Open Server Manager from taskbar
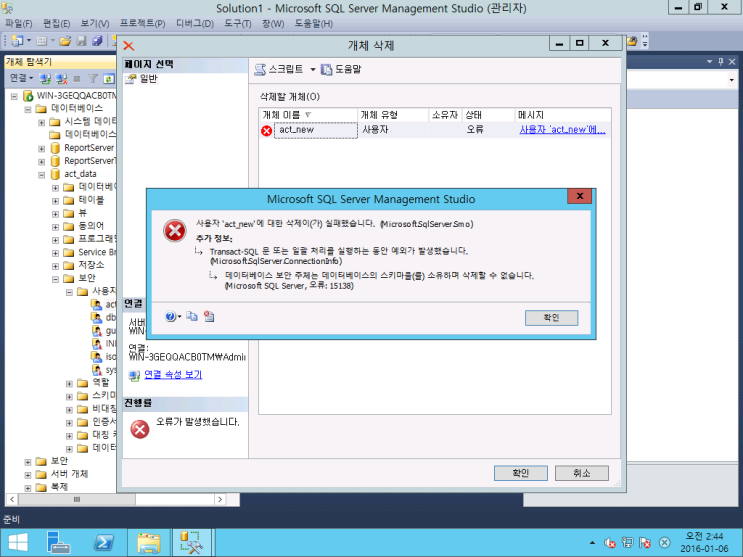This screenshot has height=557, width=743. coord(59,543)
